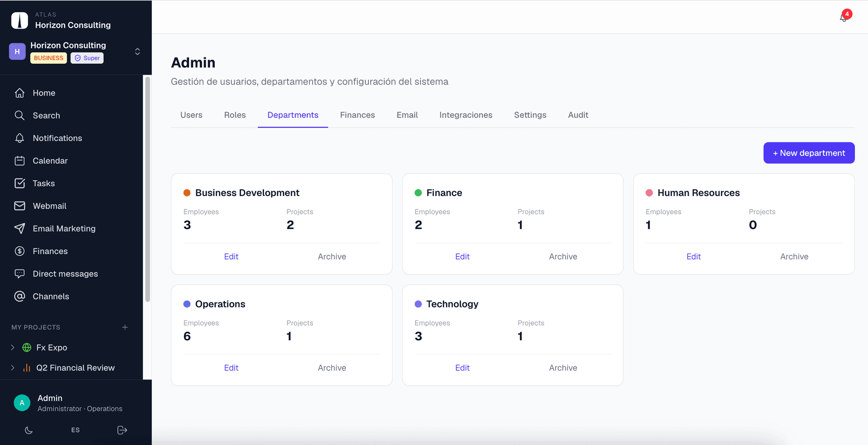Edit the Business Development department
Image resolution: width=868 pixels, height=445 pixels.
click(231, 257)
